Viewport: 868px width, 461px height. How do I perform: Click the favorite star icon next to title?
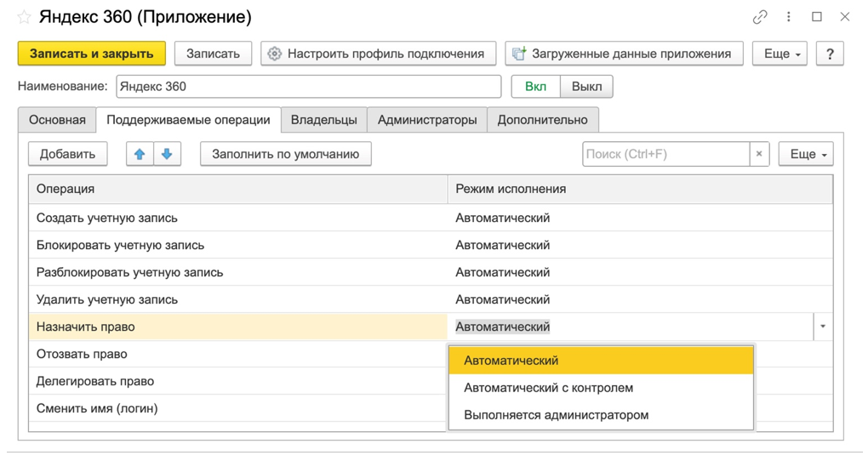pyautogui.click(x=24, y=17)
